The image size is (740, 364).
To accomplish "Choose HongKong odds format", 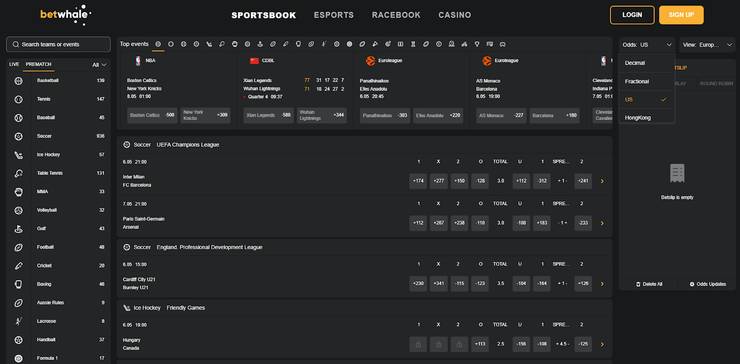I will coord(647,118).
